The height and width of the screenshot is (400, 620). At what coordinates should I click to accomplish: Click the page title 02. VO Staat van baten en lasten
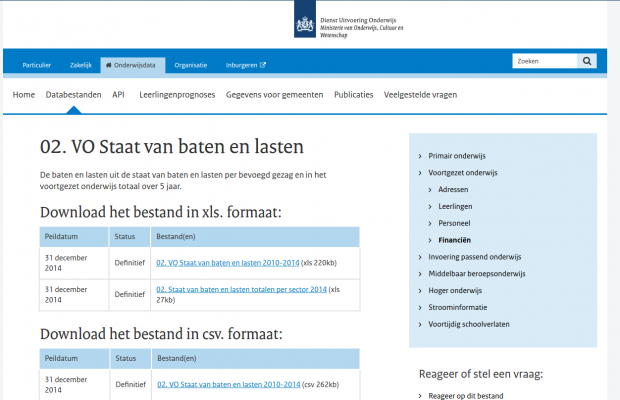[x=172, y=147]
